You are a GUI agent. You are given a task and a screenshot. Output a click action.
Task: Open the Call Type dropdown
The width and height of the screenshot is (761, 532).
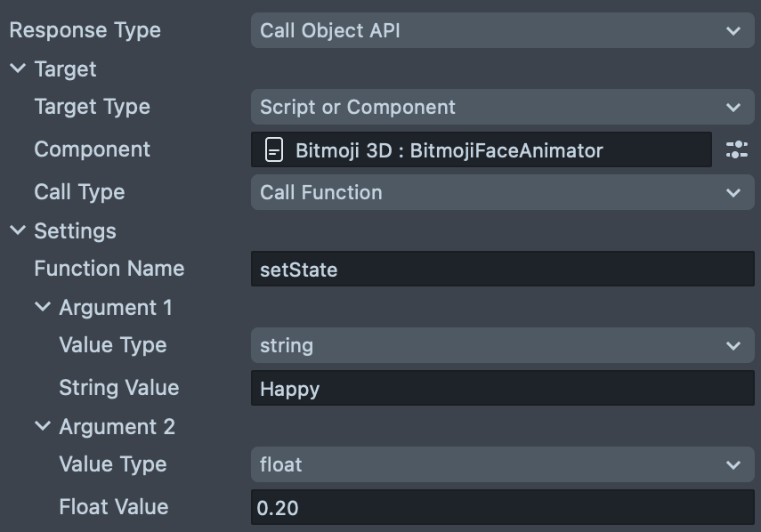[501, 193]
